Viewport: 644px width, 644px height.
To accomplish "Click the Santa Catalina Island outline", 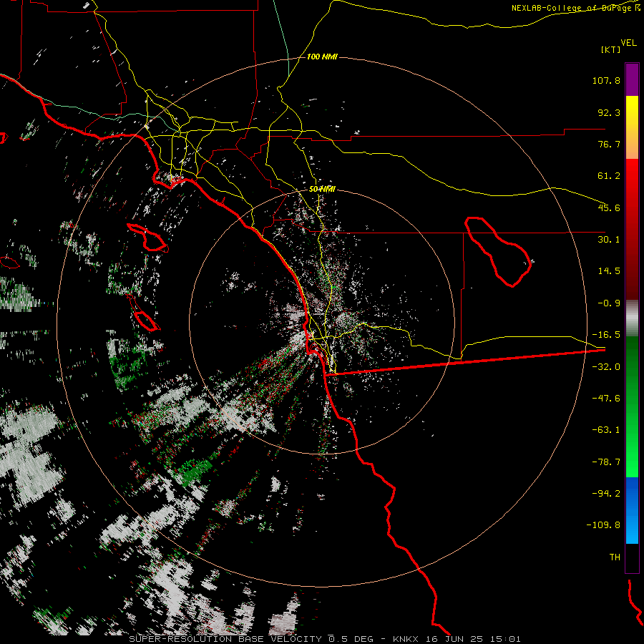I will point(148,238).
